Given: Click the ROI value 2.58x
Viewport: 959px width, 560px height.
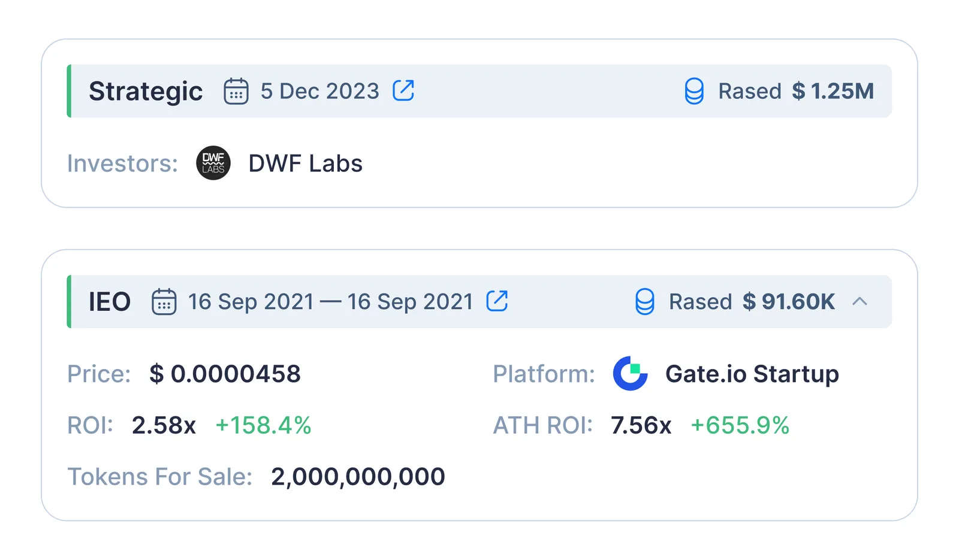Looking at the screenshot, I should click(164, 425).
